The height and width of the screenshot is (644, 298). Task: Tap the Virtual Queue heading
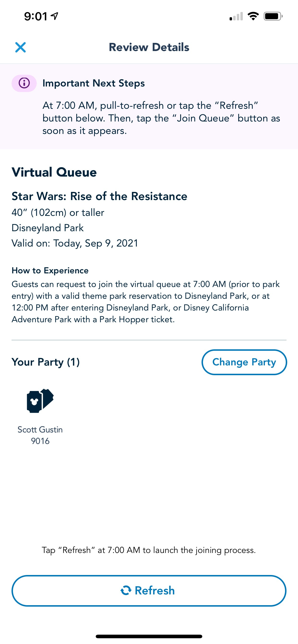pyautogui.click(x=54, y=172)
